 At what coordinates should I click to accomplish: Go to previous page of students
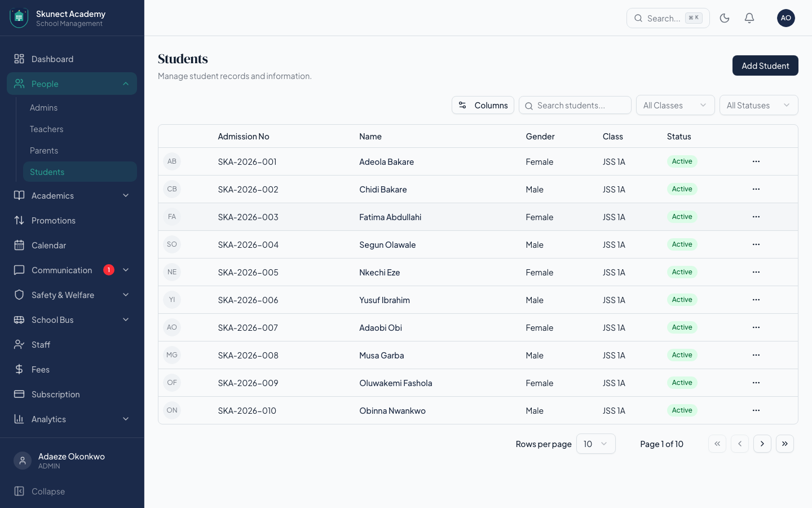pos(740,444)
